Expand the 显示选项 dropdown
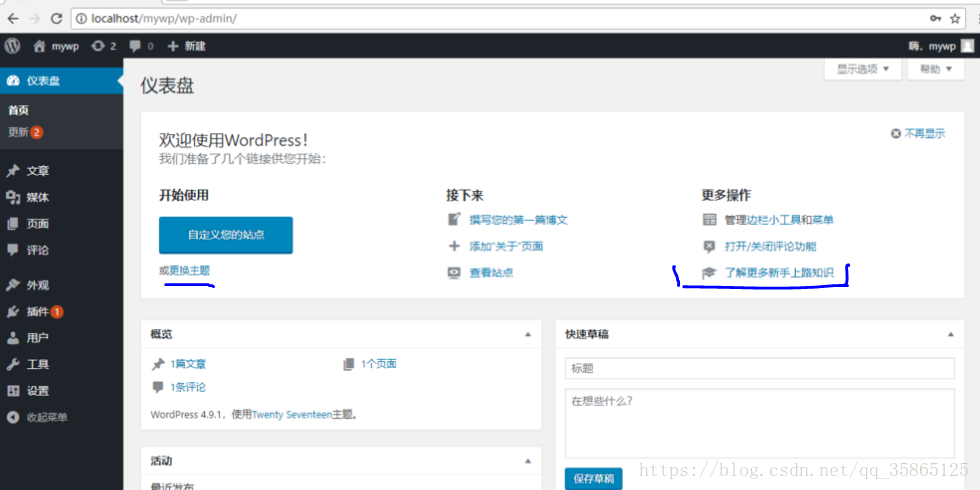Viewport: 980px width, 490px height. click(x=863, y=69)
